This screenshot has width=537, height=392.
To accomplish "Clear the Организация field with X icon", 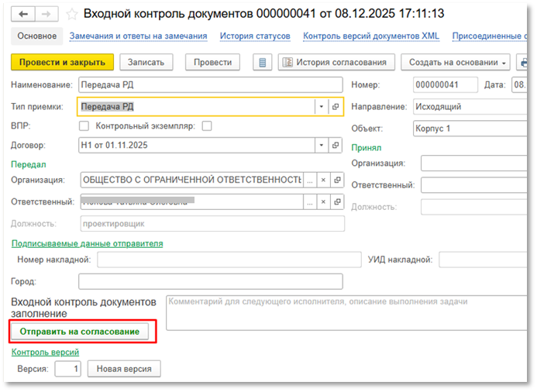I will [x=323, y=180].
